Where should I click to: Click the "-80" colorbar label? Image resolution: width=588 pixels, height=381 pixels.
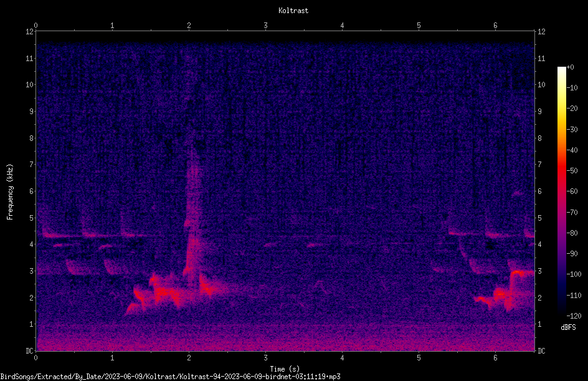pyautogui.click(x=572, y=233)
